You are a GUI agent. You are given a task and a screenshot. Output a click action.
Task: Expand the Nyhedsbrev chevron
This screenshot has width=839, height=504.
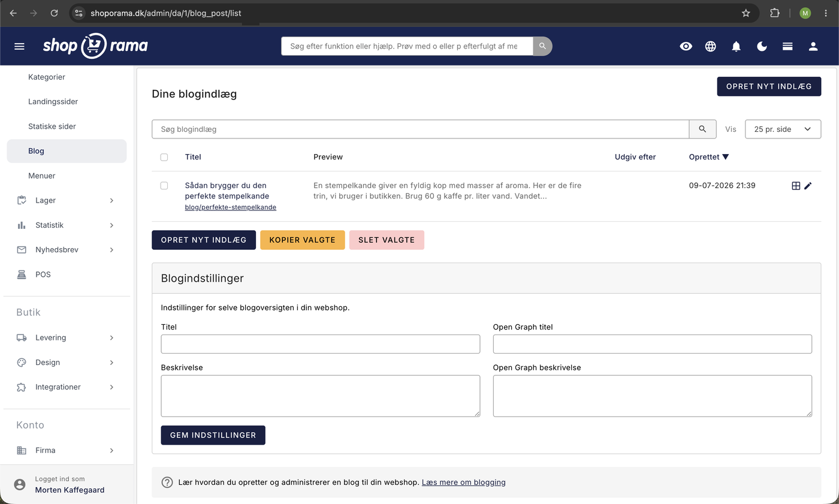[111, 249]
